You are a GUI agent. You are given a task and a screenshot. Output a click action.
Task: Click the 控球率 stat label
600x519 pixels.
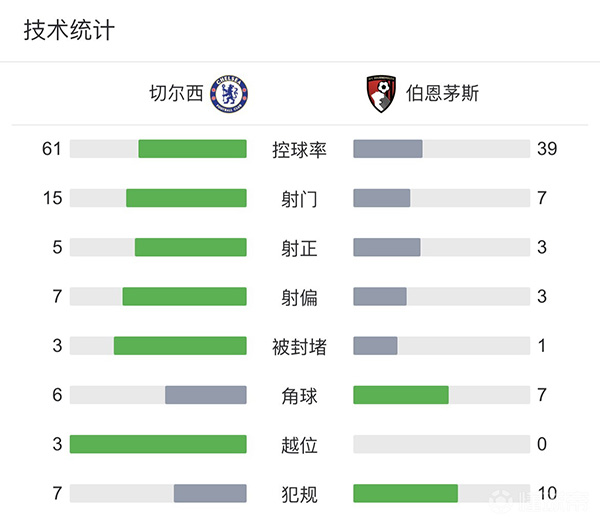pos(300,150)
